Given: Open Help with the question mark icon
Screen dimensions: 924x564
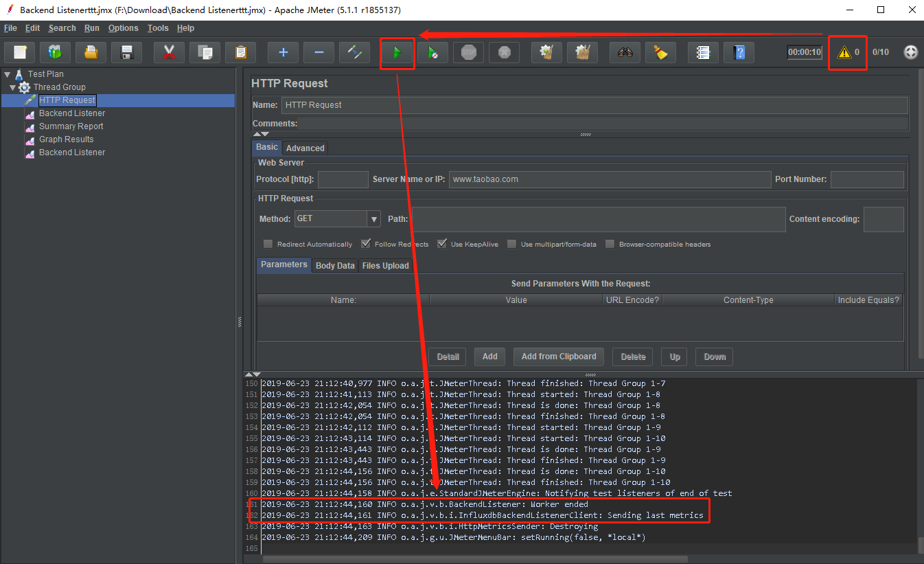Looking at the screenshot, I should [739, 52].
